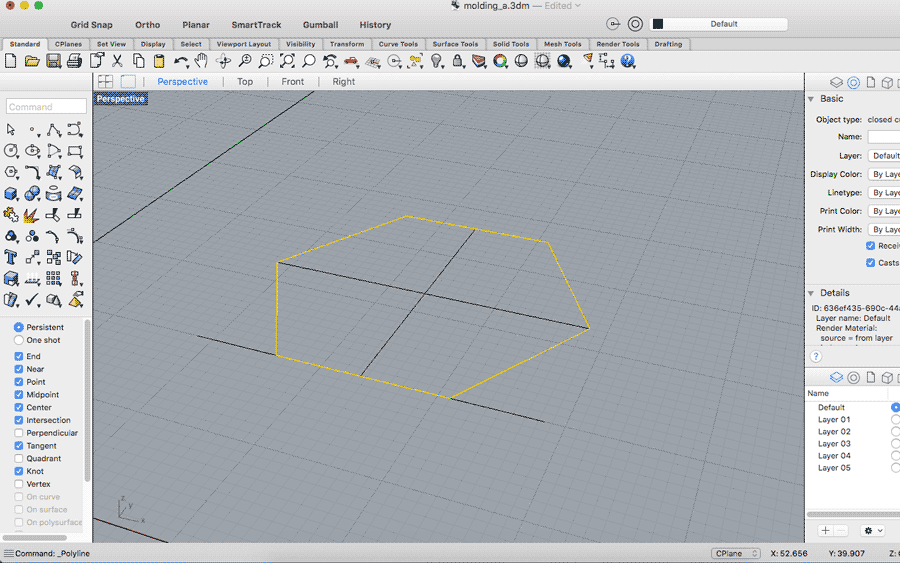Click the Zoom Extents icon
Screen dimensions: 900x563
coord(287,61)
